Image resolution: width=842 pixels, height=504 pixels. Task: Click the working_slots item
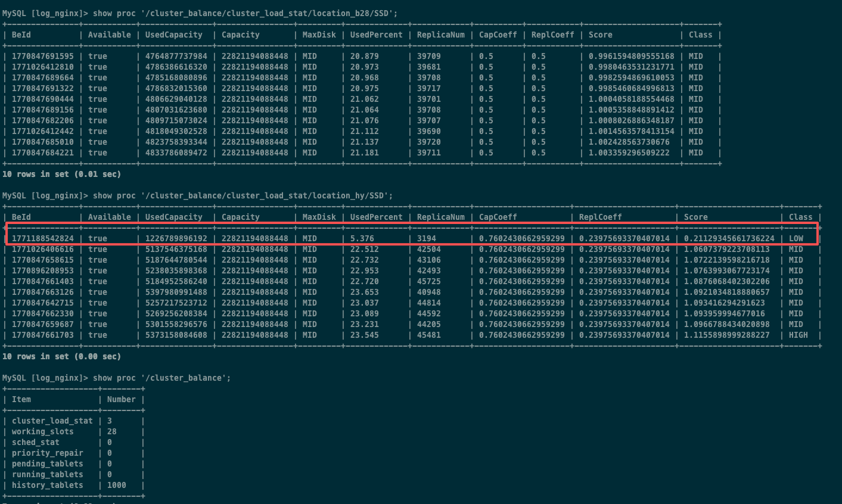(x=43, y=431)
